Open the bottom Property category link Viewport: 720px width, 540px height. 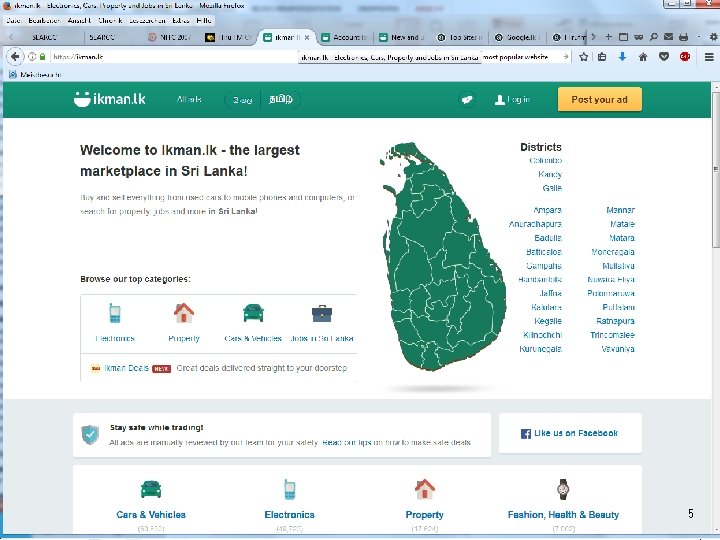pyautogui.click(x=424, y=515)
